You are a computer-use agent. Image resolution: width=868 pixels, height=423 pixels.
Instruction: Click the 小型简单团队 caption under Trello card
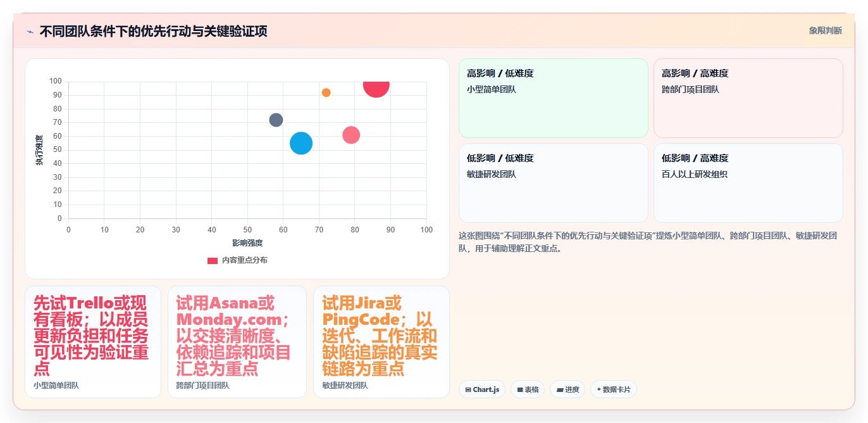click(x=56, y=385)
